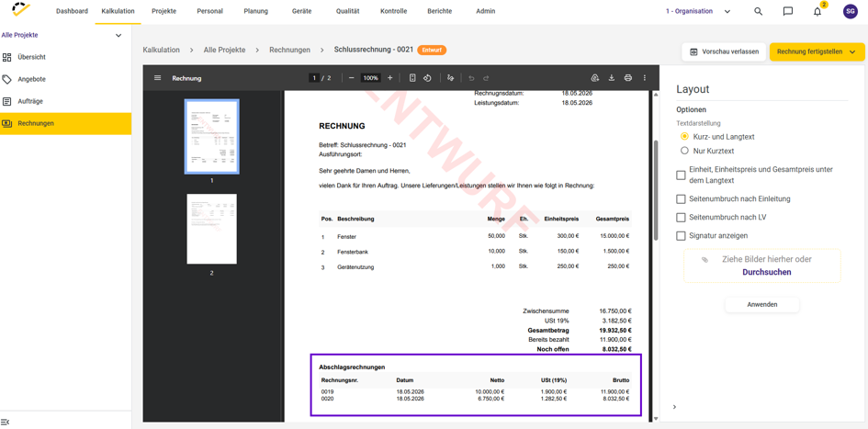Viewport: 868px width, 429px height.
Task: Rotate the PDF counterclockwise
Action: pyautogui.click(x=427, y=78)
